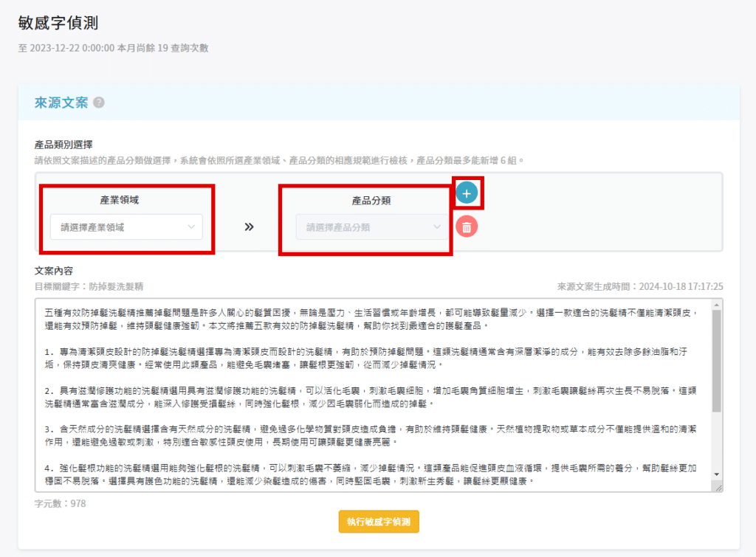Click the double-arrow between the dropdowns
Screen dimensions: 756x557
pos(250,227)
